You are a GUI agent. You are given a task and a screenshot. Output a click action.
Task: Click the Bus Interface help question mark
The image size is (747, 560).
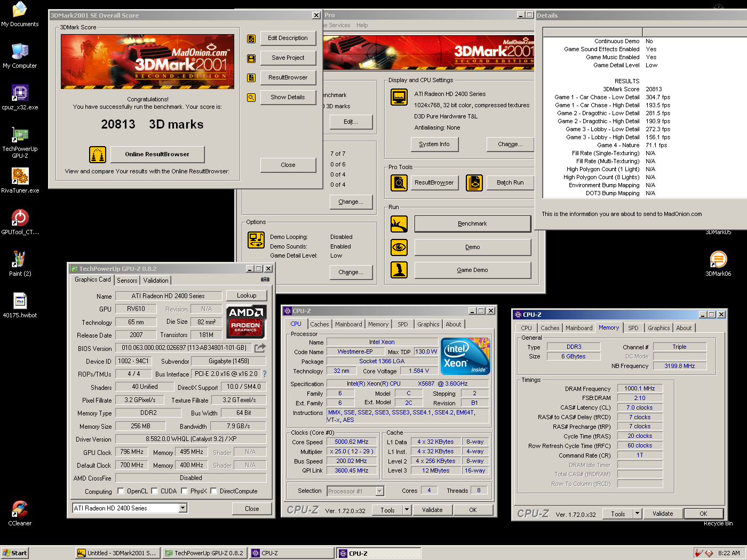(265, 374)
